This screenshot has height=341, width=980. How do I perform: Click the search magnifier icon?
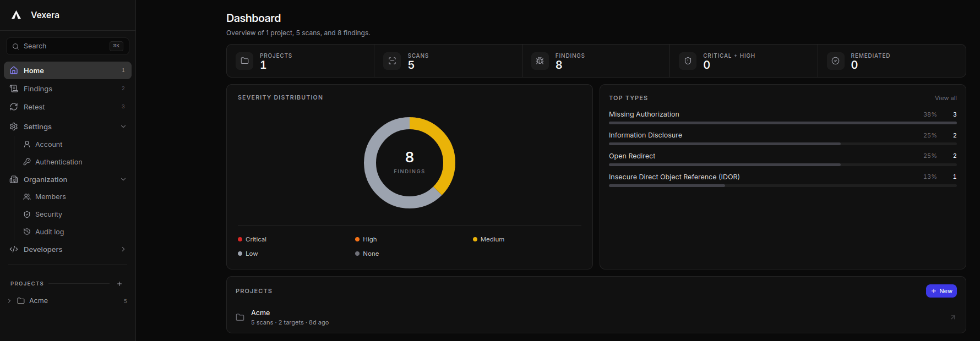pos(15,46)
